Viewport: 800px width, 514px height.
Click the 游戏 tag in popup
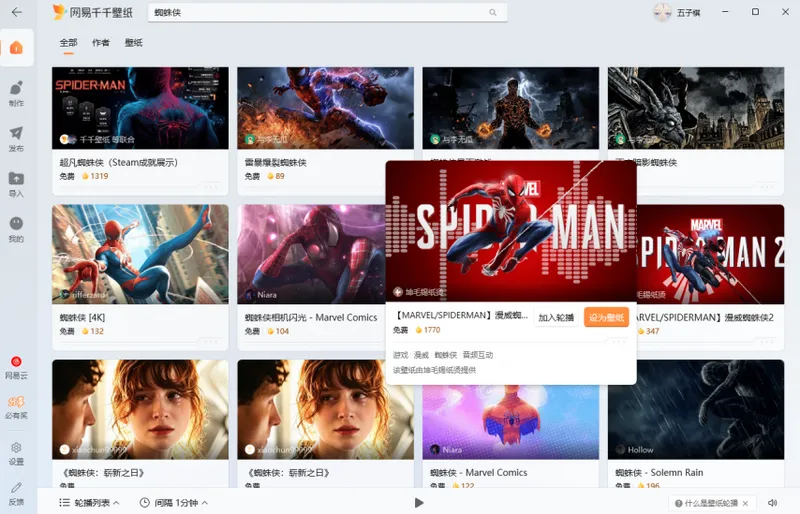pyautogui.click(x=401, y=355)
